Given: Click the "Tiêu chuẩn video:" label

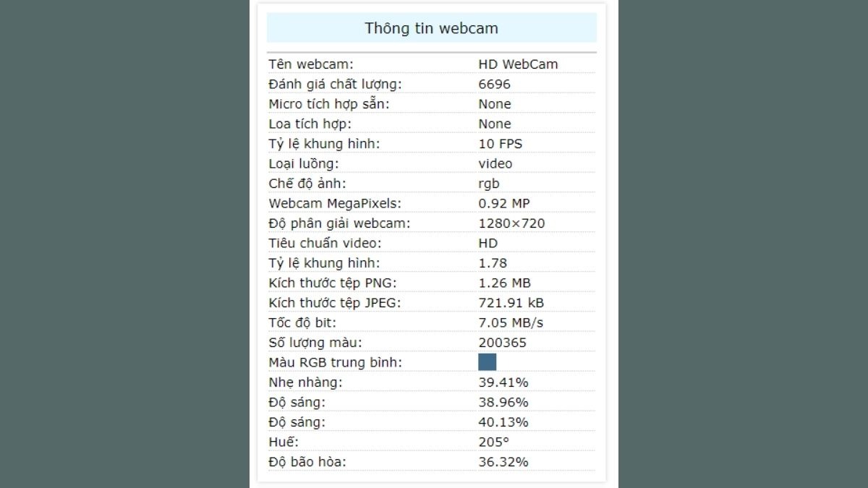Looking at the screenshot, I should [x=324, y=243].
